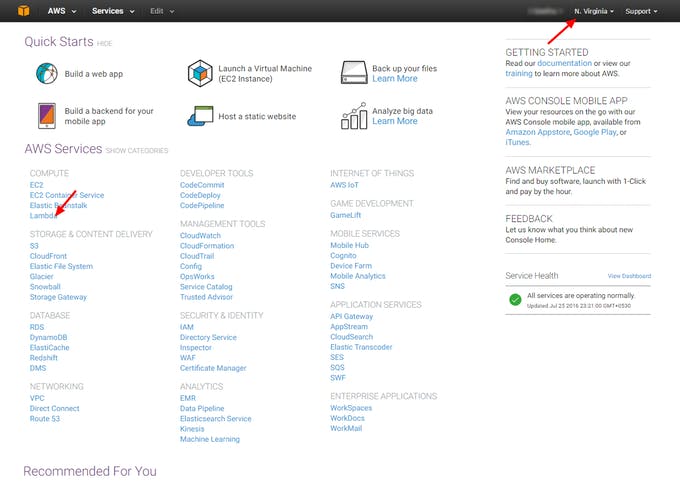Open Machine Learning service
Viewport: 680px width, 488px height.
[210, 439]
